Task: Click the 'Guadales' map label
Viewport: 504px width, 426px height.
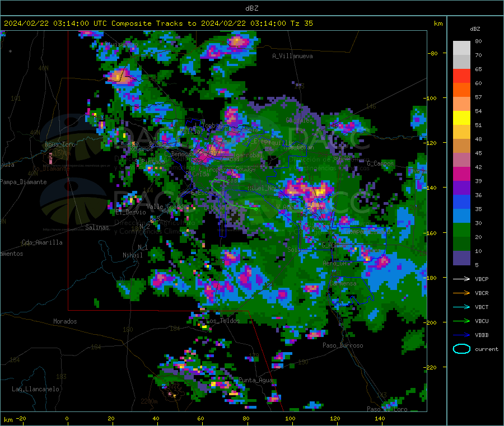Action: (x=299, y=120)
